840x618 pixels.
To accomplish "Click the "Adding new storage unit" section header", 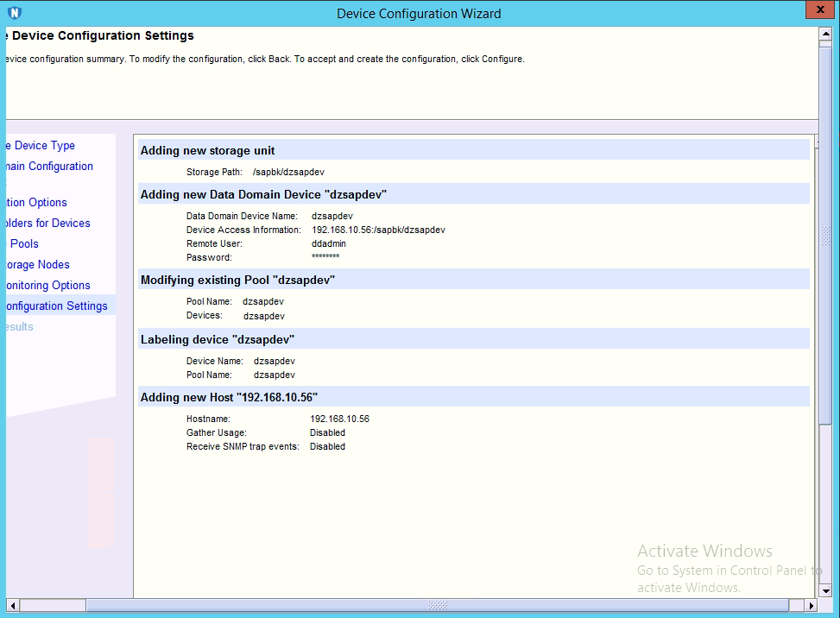I will [x=208, y=151].
